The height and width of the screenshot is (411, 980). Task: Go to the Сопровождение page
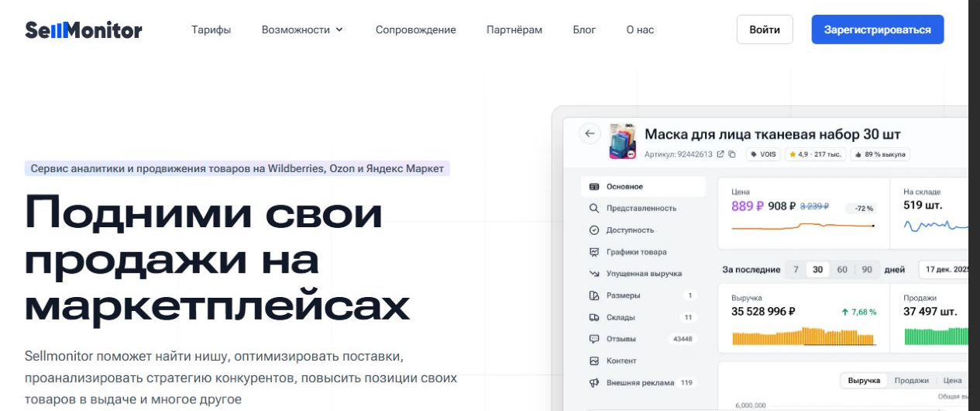[416, 30]
